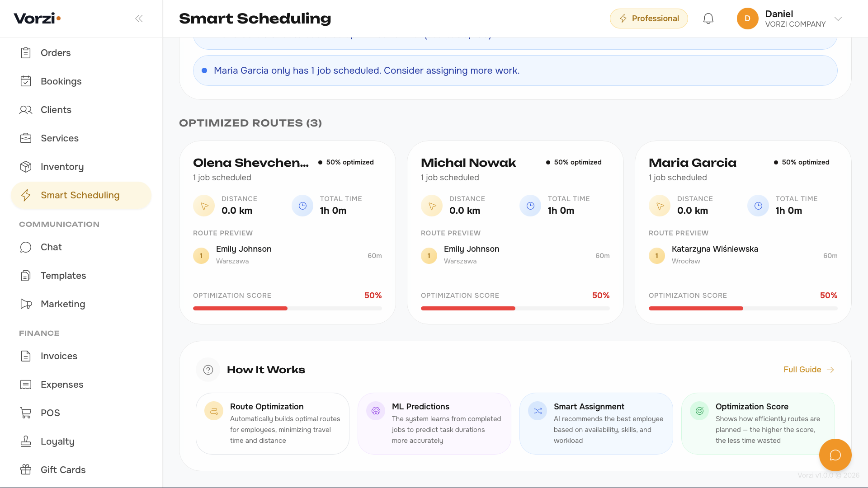Click Michal Nowak's total time clock icon

tap(530, 206)
